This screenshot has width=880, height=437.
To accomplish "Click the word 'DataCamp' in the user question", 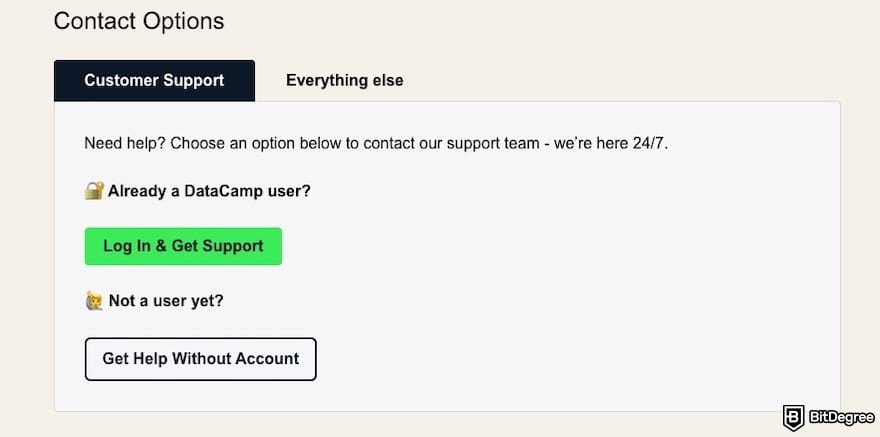I will click(223, 191).
